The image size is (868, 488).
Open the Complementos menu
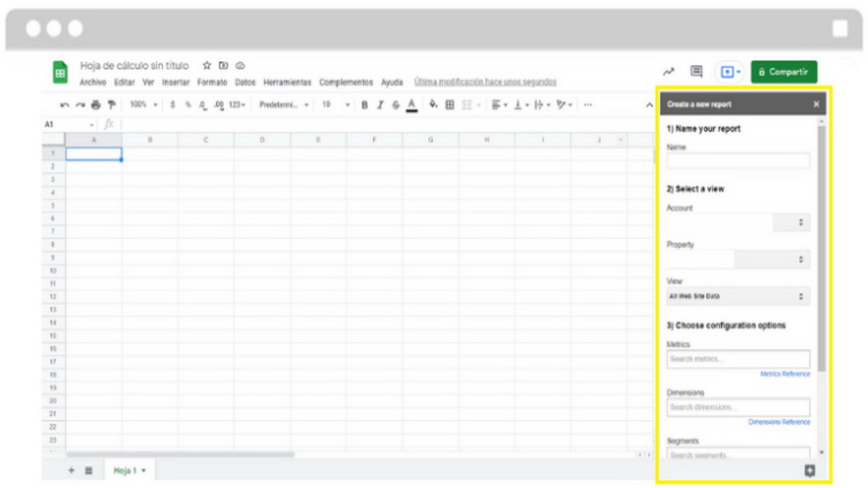point(346,82)
